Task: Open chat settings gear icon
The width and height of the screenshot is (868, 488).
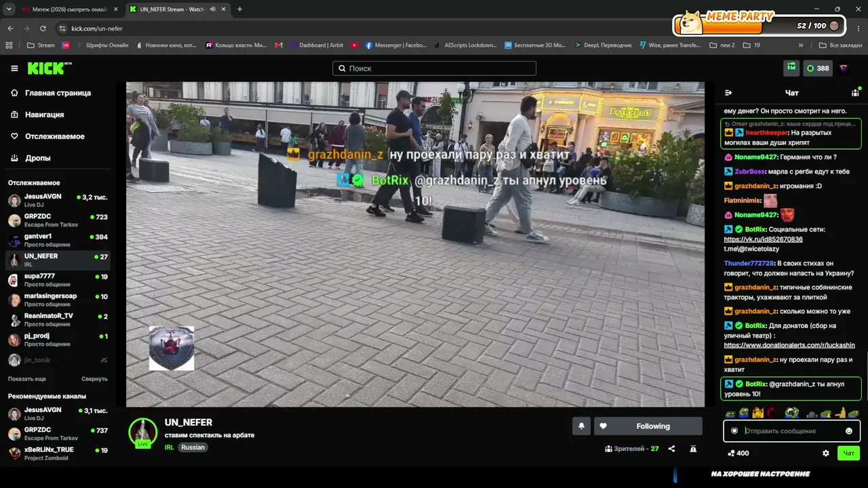Action: pos(826,453)
